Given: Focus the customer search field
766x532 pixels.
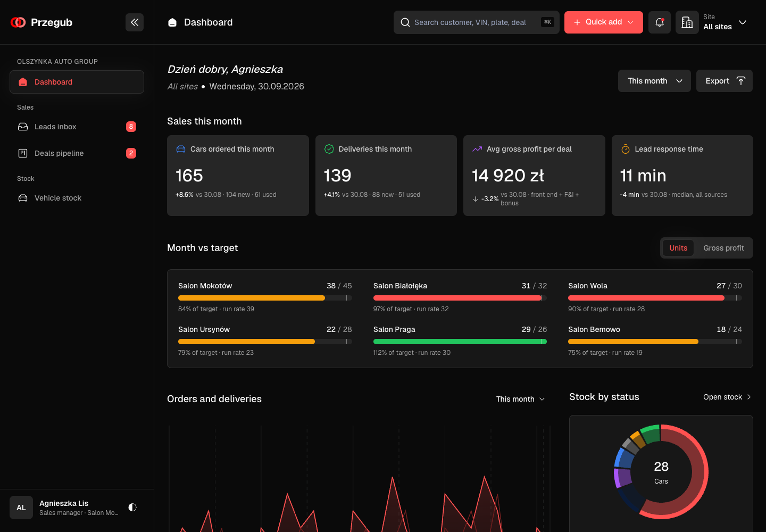Looking at the screenshot, I should tap(477, 22).
